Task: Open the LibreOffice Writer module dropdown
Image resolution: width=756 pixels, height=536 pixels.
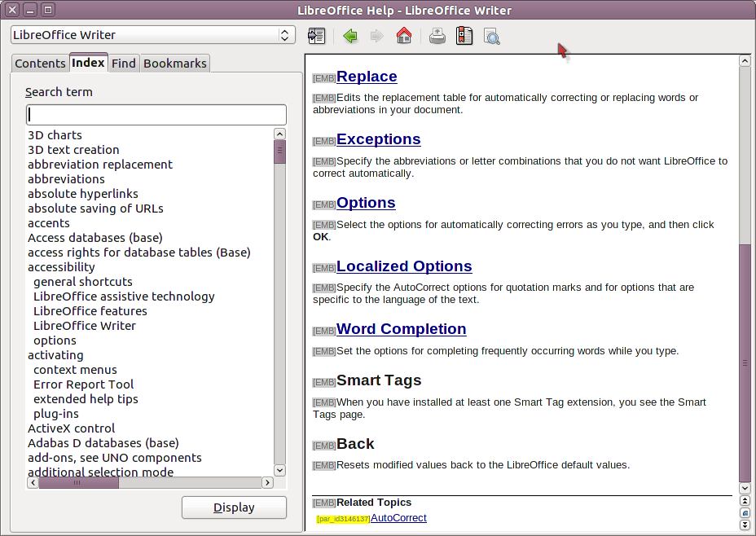Action: coord(153,35)
